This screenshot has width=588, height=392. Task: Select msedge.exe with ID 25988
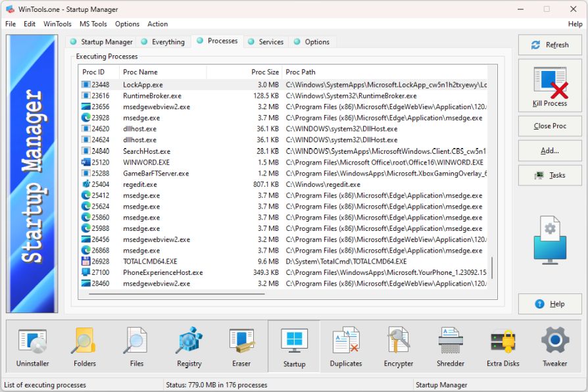click(x=283, y=228)
